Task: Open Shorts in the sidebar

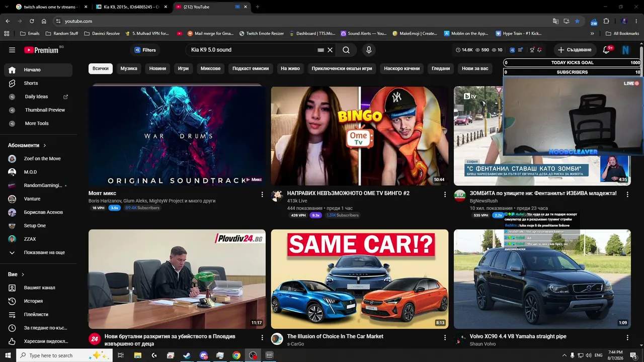Action: (38, 83)
